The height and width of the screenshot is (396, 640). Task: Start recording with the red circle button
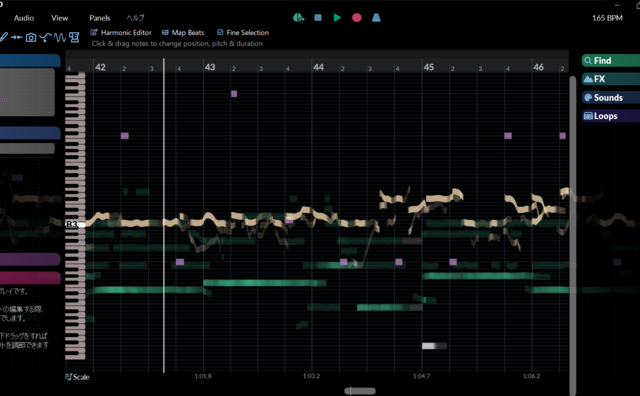(357, 18)
